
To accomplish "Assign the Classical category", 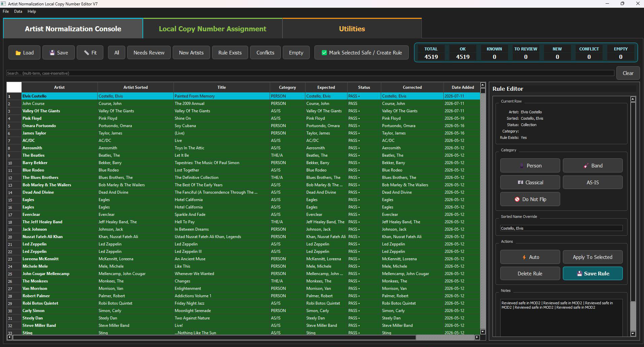I will (530, 183).
